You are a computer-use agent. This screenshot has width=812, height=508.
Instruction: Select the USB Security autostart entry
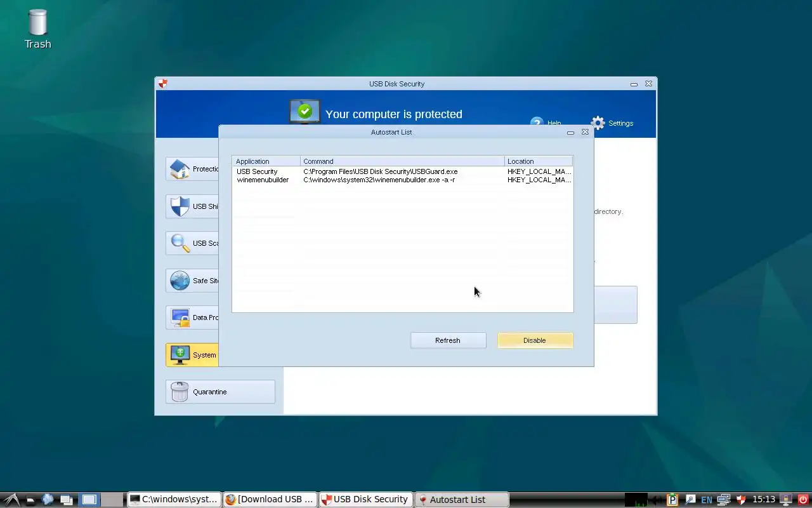403,171
